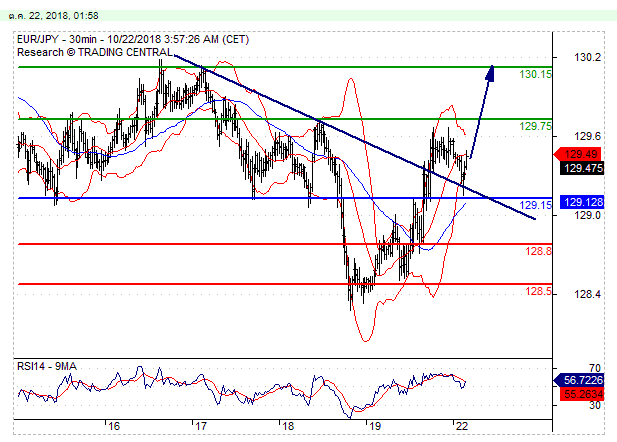The height and width of the screenshot is (442, 617).
Task: Click the 128.4 price axis value
Action: [x=587, y=294]
